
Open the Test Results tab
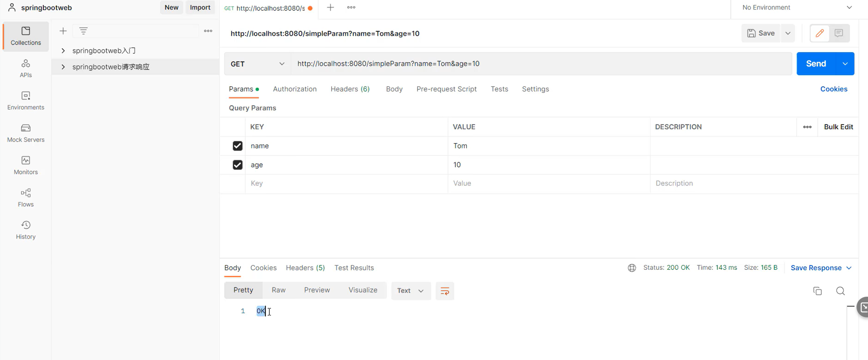354,268
